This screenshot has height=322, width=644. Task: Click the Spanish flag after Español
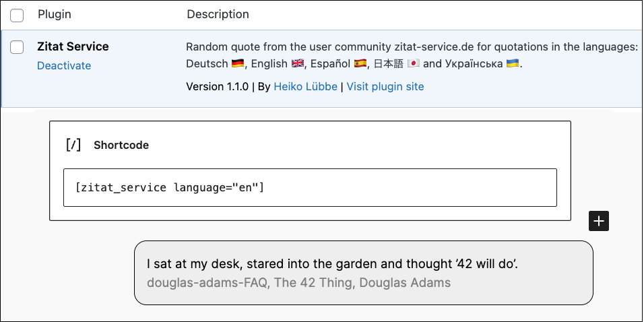[x=360, y=64]
